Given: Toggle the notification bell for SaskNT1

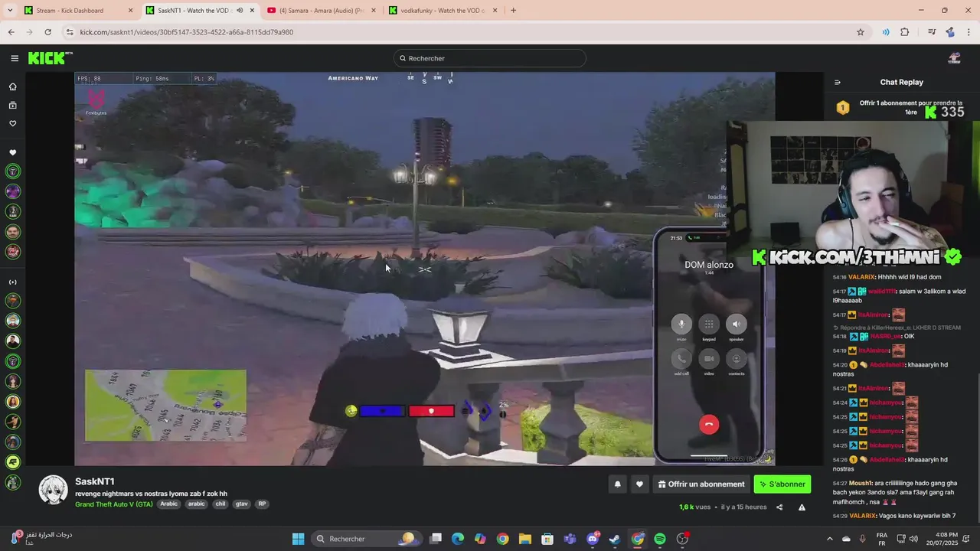Looking at the screenshot, I should tap(617, 484).
